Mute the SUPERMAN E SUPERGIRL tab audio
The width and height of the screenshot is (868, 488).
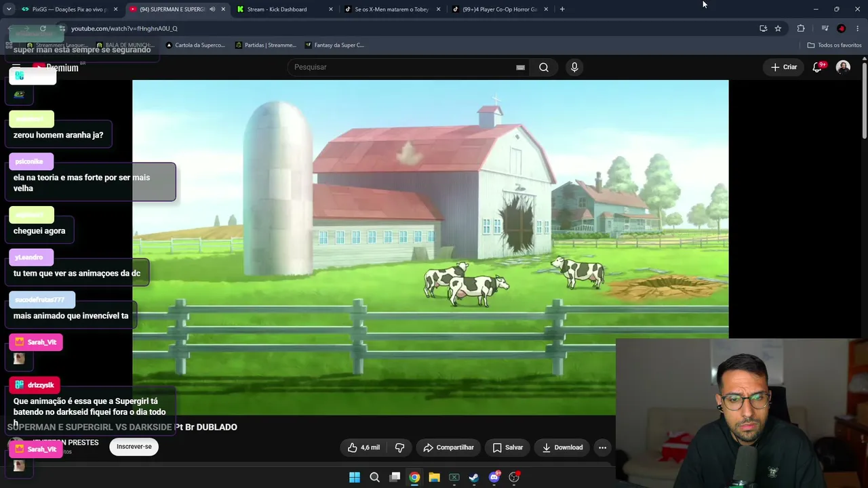pos(212,9)
